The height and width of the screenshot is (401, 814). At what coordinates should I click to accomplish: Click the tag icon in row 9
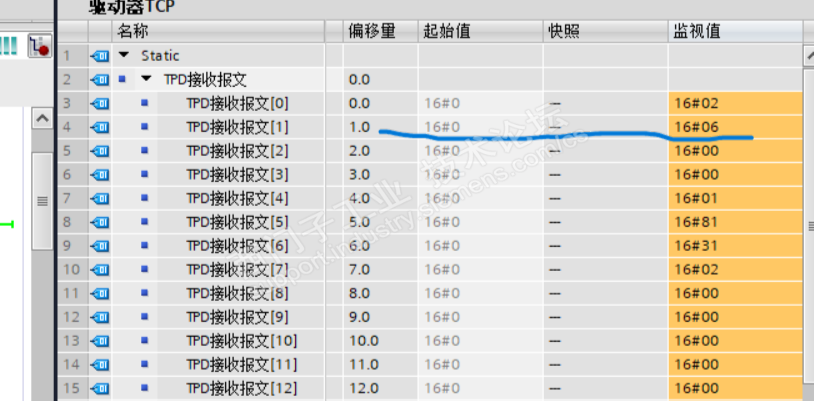[x=100, y=246]
